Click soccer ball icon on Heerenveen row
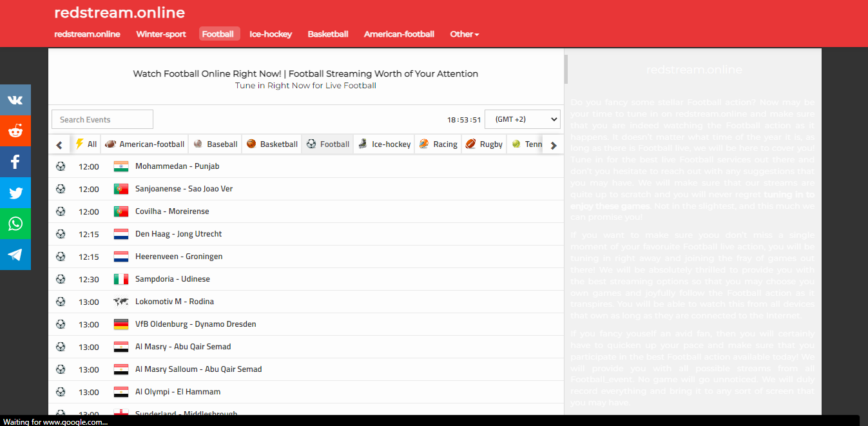This screenshot has width=868, height=426. tap(61, 257)
